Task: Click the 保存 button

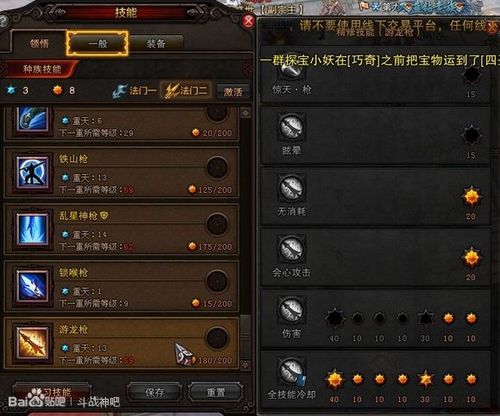Action: click(x=154, y=392)
